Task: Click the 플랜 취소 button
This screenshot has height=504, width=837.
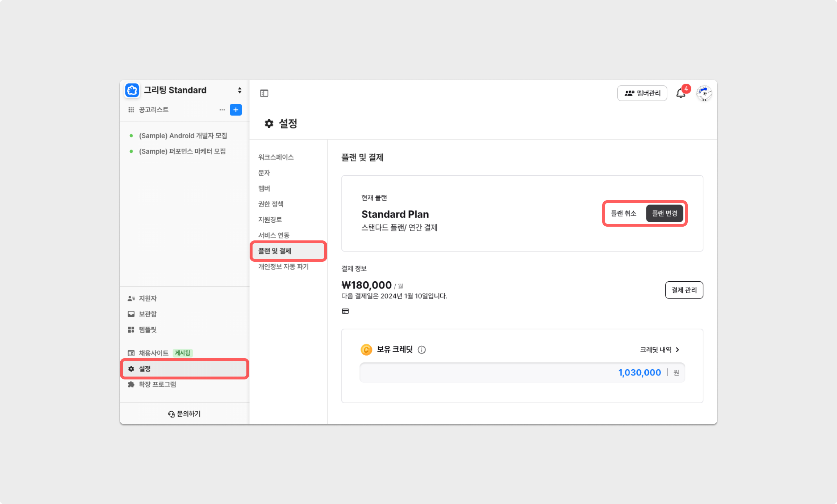Action: point(623,214)
